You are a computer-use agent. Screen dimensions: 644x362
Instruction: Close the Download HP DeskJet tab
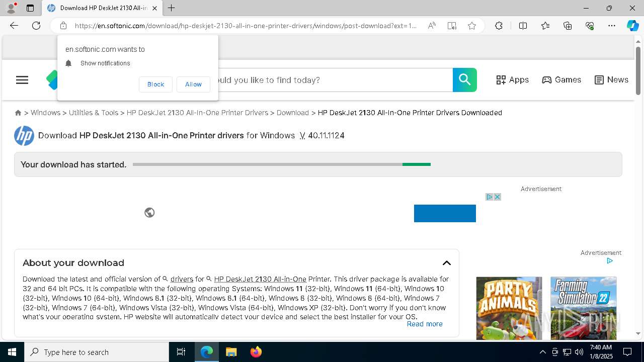155,8
